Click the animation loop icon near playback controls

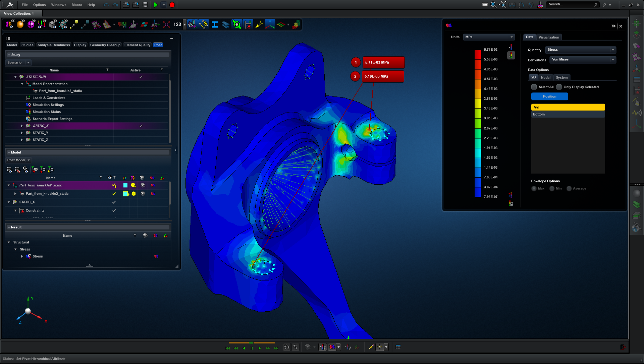(x=287, y=348)
